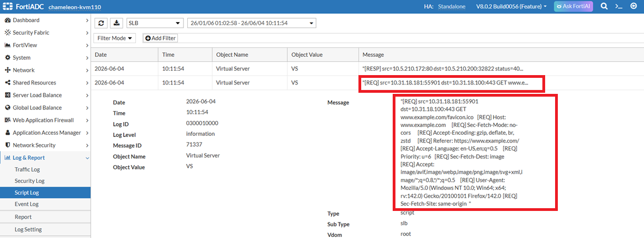This screenshot has width=644, height=238.
Task: Click the FortiView chart icon
Action: point(7,45)
